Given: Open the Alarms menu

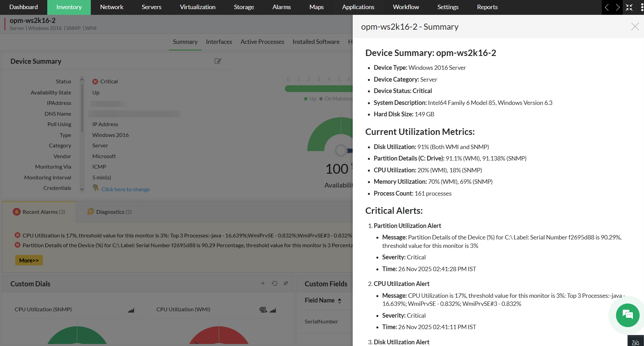Looking at the screenshot, I should [281, 7].
